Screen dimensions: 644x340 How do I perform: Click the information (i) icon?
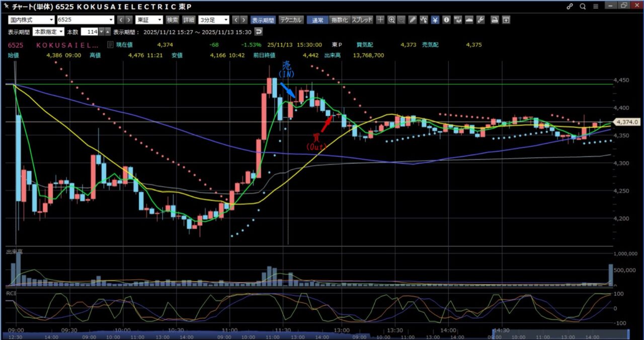(446, 20)
